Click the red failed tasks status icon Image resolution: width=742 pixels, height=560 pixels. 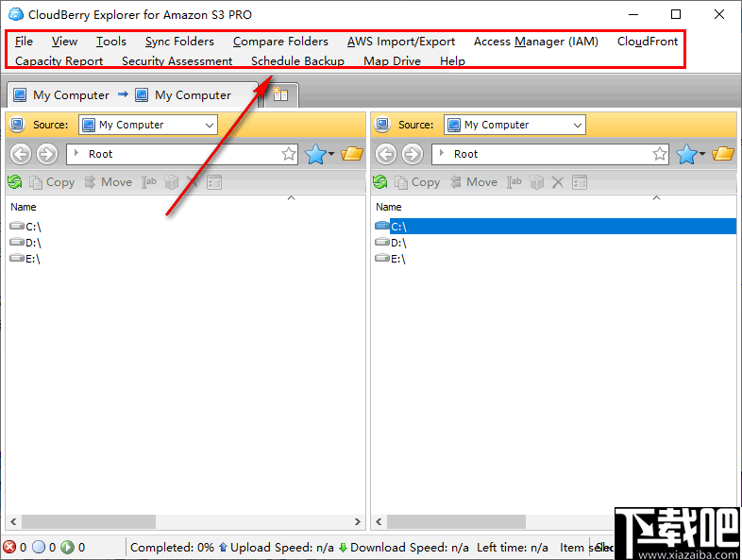click(x=9, y=547)
